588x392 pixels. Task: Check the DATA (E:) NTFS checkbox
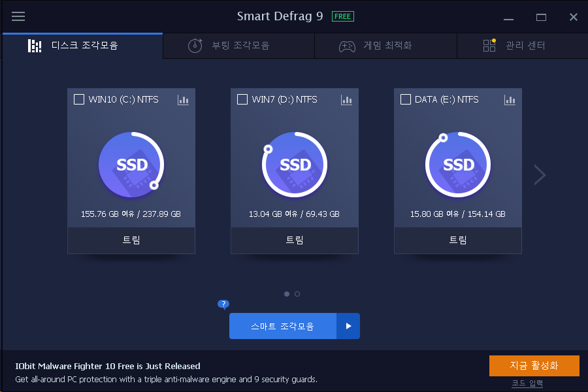(x=405, y=99)
